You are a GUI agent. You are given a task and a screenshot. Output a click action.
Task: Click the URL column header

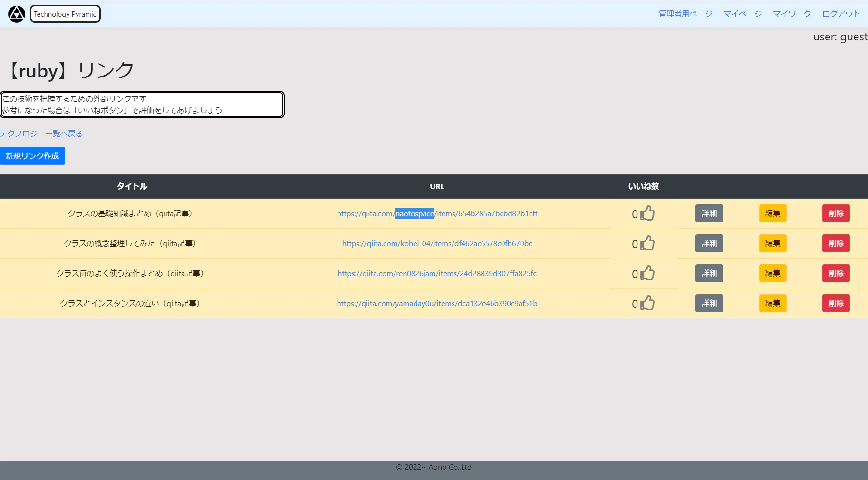pos(437,186)
